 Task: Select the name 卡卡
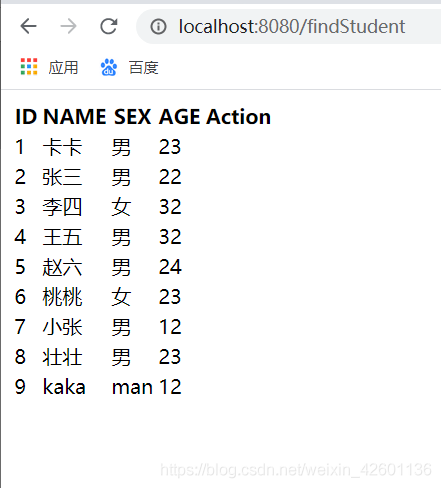(x=62, y=147)
